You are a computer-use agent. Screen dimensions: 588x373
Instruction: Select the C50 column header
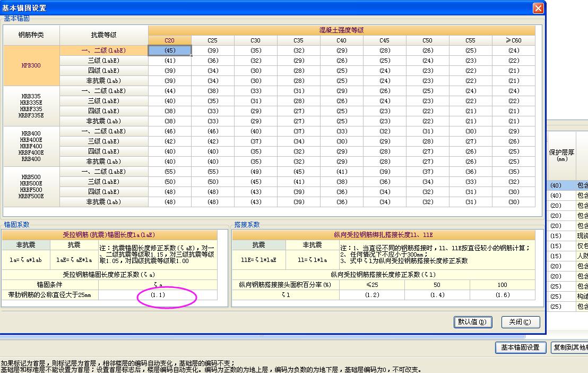[x=428, y=40]
